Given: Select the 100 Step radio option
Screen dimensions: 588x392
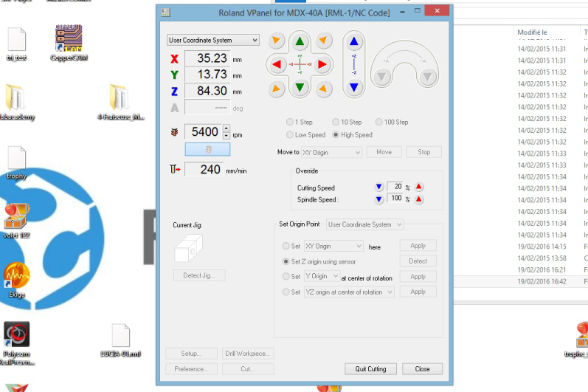Looking at the screenshot, I should click(378, 122).
